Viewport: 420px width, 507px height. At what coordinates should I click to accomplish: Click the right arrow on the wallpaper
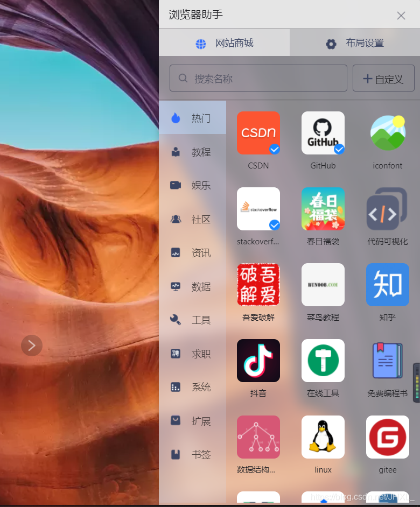point(32,346)
